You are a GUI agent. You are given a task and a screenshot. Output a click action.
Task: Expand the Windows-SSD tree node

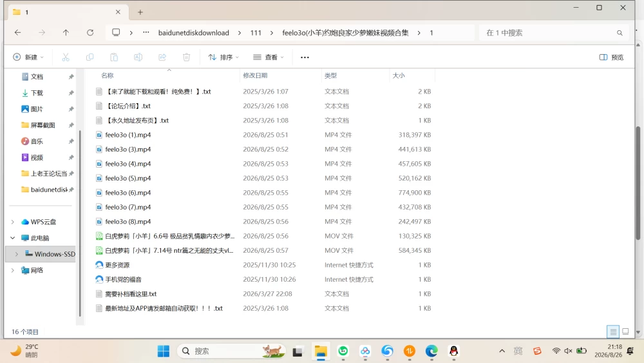coord(17,254)
